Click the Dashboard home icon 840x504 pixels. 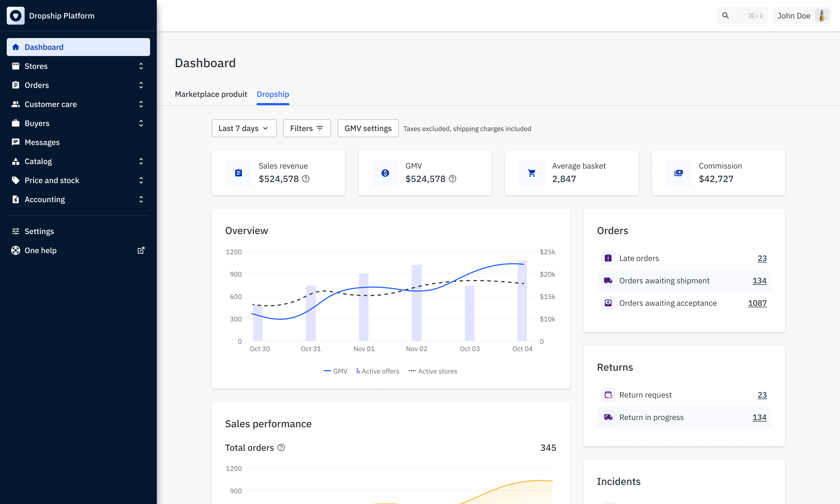coord(16,47)
